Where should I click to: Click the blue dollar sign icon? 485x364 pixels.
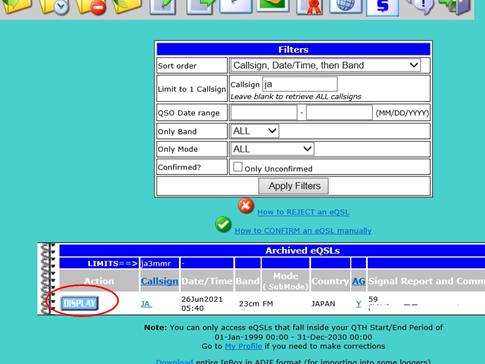point(382,7)
